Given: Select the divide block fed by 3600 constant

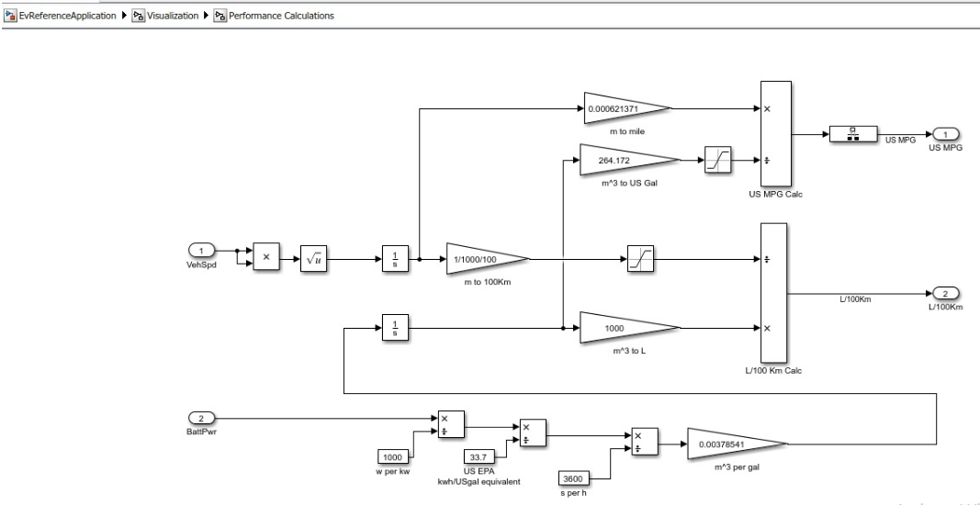Looking at the screenshot, I should point(645,441).
